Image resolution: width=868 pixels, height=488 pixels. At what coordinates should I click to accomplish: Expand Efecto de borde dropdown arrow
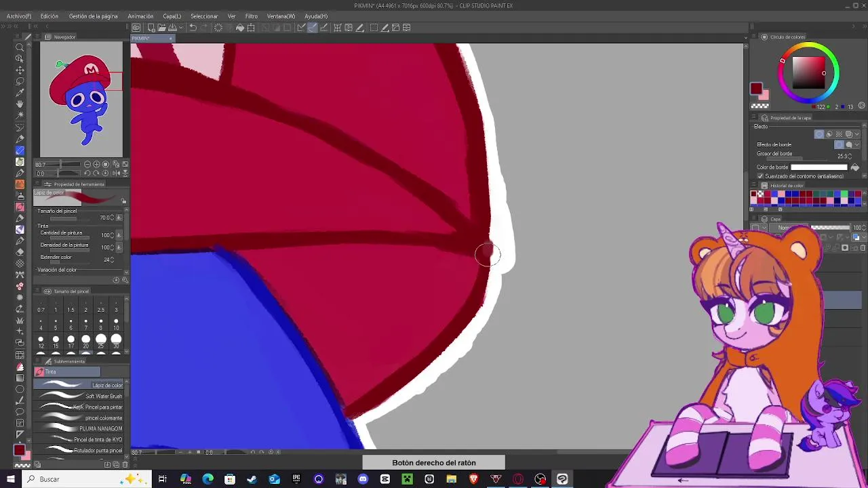point(857,144)
